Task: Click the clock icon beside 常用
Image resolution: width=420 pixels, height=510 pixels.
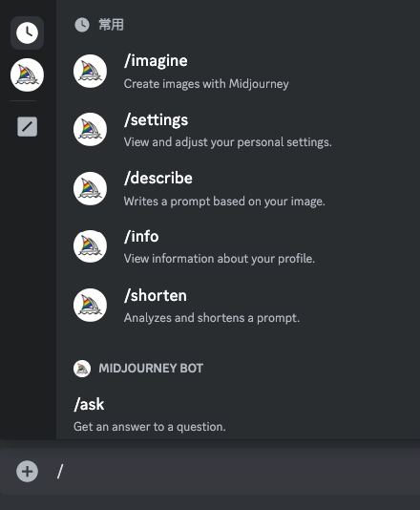Action: [82, 25]
